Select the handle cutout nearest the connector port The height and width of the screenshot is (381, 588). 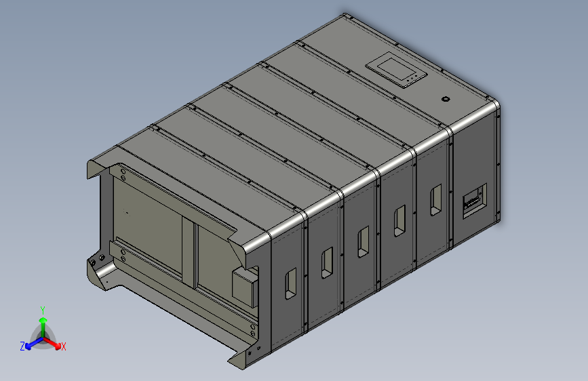(436, 200)
